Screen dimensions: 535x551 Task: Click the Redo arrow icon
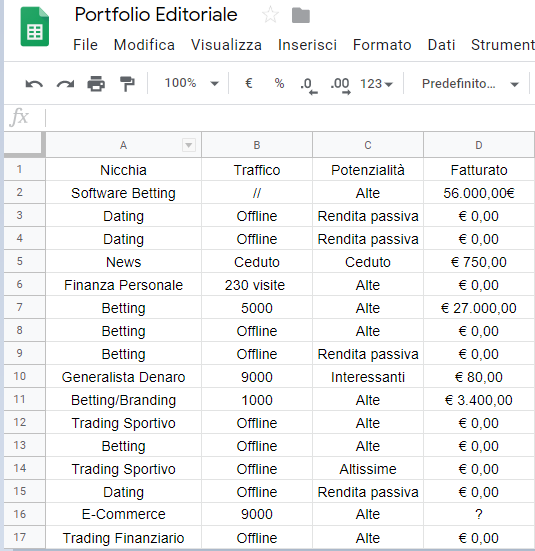65,84
